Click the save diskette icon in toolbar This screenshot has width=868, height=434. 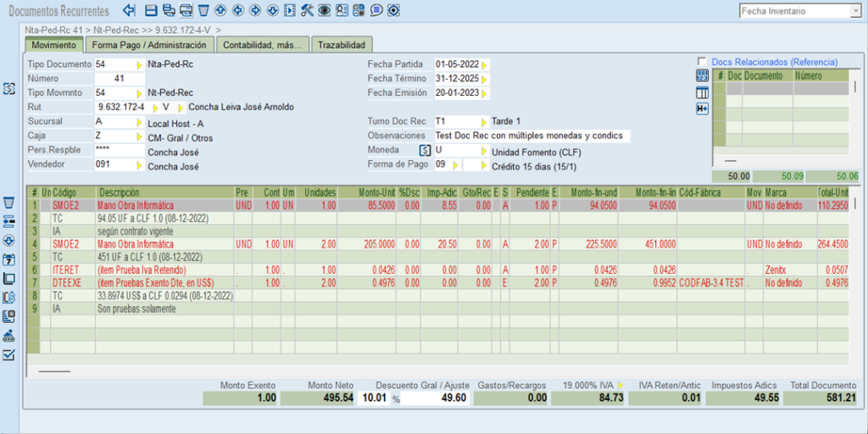[x=151, y=10]
